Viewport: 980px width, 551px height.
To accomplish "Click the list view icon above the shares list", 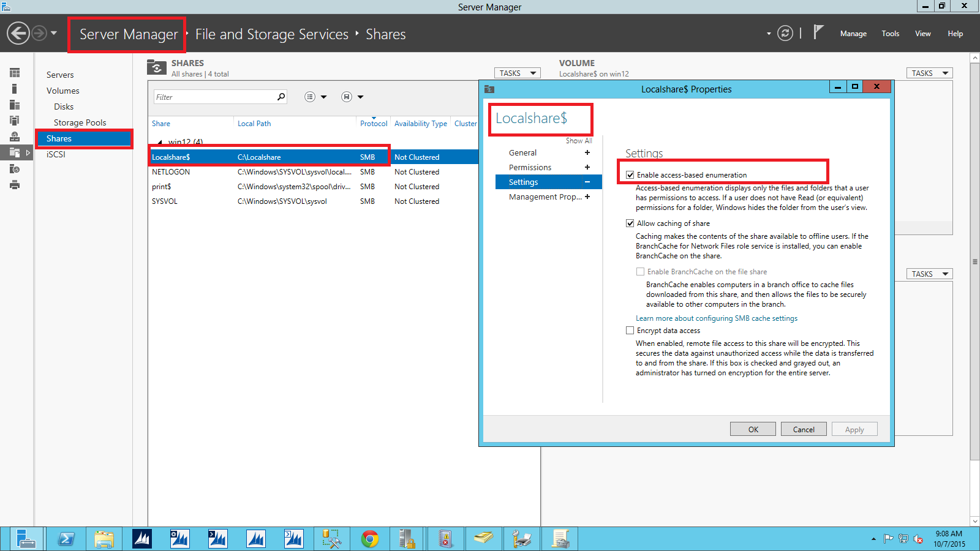I will [x=311, y=97].
